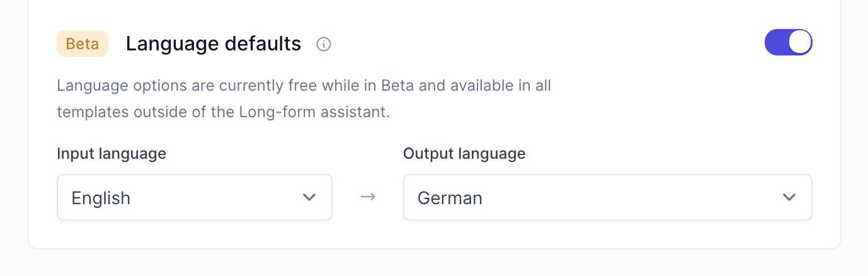The height and width of the screenshot is (276, 868).
Task: Click the chevron inside the German dropdown
Action: [x=789, y=197]
